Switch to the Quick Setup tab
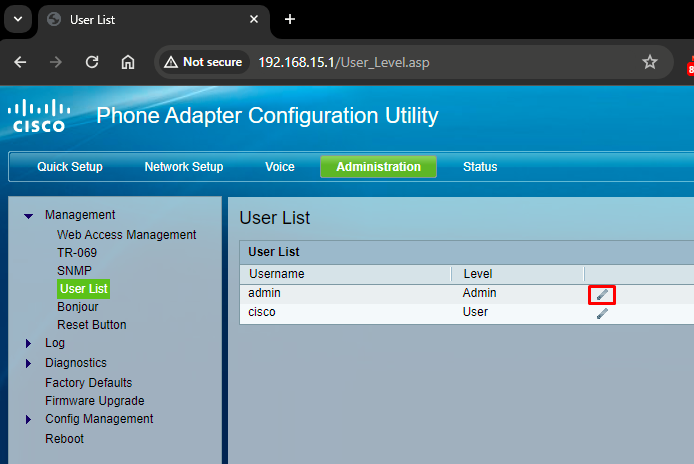The height and width of the screenshot is (464, 694). click(70, 167)
